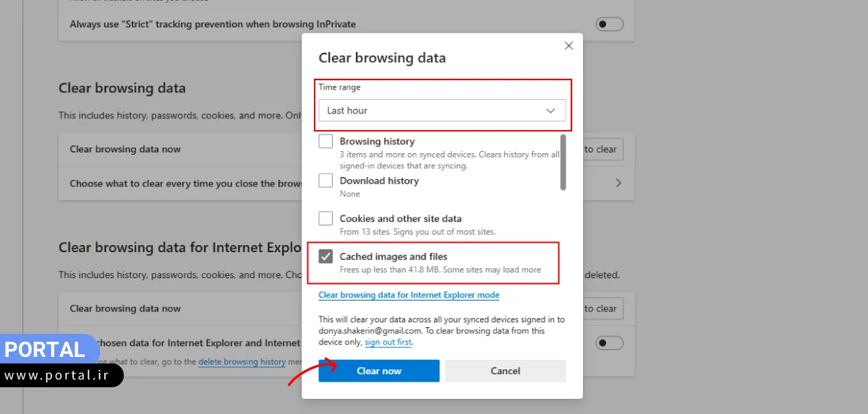The width and height of the screenshot is (868, 414).
Task: Cancel the clear browsing data dialog
Action: click(505, 371)
